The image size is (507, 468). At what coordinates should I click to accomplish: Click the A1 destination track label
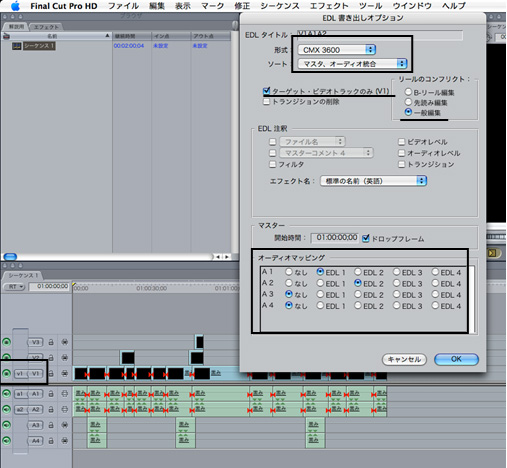(x=35, y=394)
